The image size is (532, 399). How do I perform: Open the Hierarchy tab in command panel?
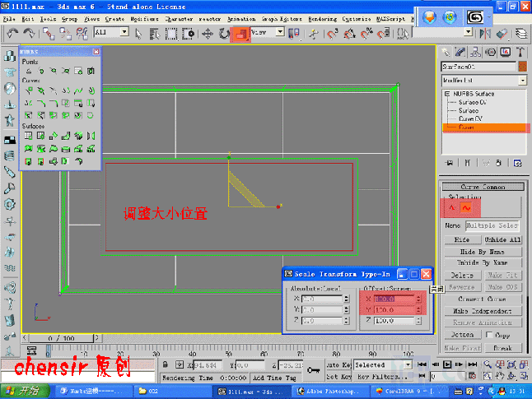coord(475,52)
